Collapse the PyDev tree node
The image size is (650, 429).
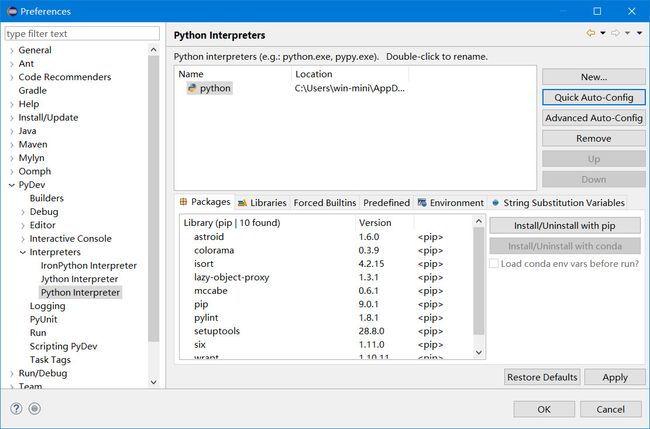12,185
